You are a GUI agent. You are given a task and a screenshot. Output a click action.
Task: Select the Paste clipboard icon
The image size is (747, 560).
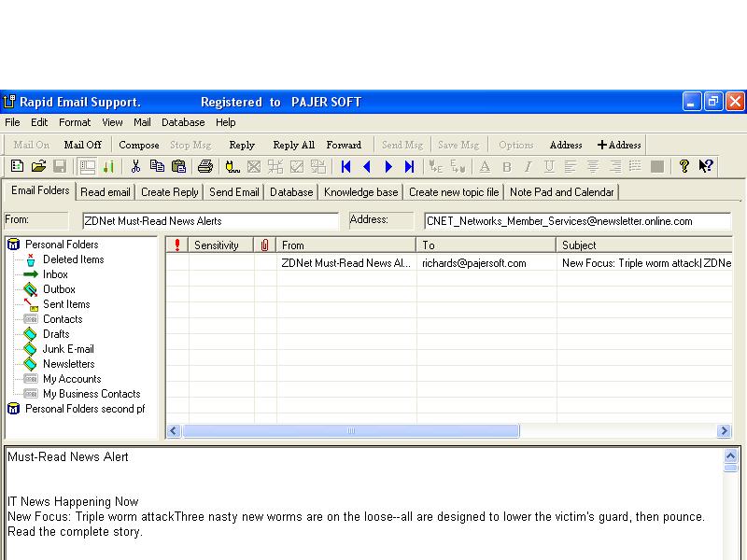pyautogui.click(x=180, y=165)
